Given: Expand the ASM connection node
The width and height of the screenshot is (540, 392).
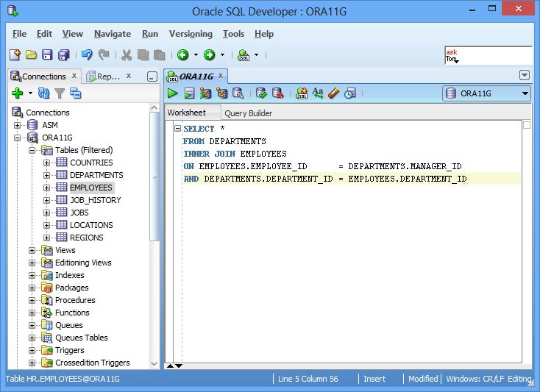Looking at the screenshot, I should pyautogui.click(x=17, y=125).
